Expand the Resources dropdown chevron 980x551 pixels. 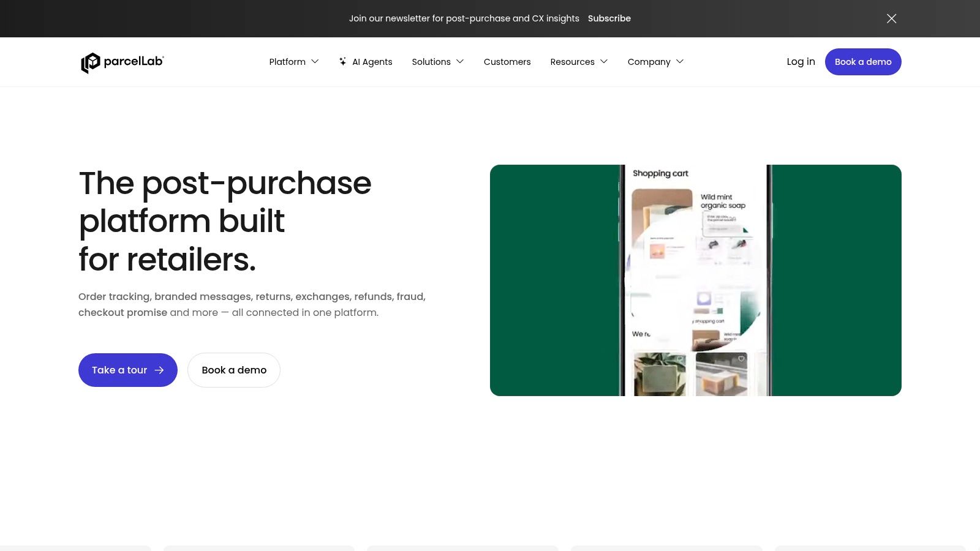tap(604, 61)
